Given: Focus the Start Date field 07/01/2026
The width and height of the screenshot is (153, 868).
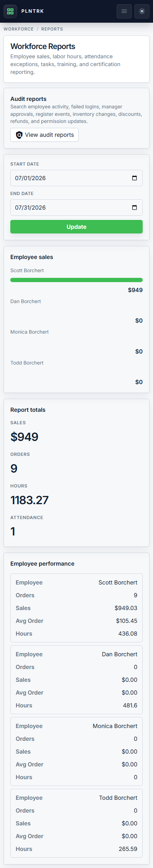Looking at the screenshot, I should click(x=76, y=178).
